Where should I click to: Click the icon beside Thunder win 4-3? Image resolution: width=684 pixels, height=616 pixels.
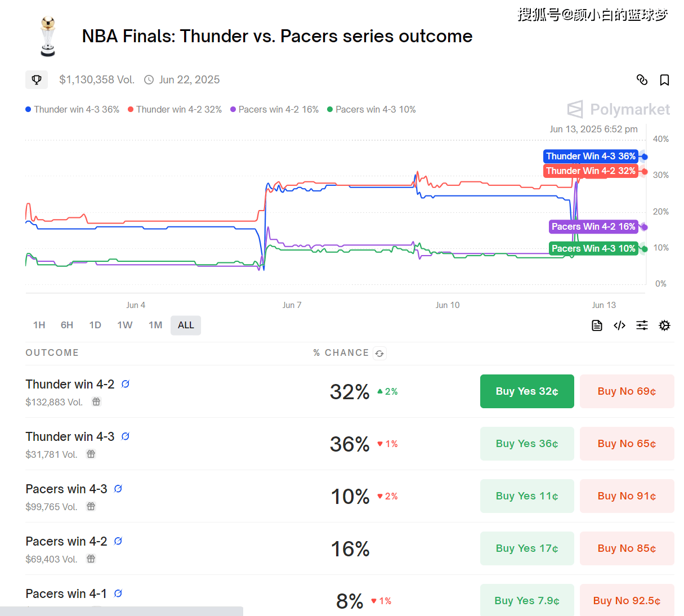coord(126,436)
